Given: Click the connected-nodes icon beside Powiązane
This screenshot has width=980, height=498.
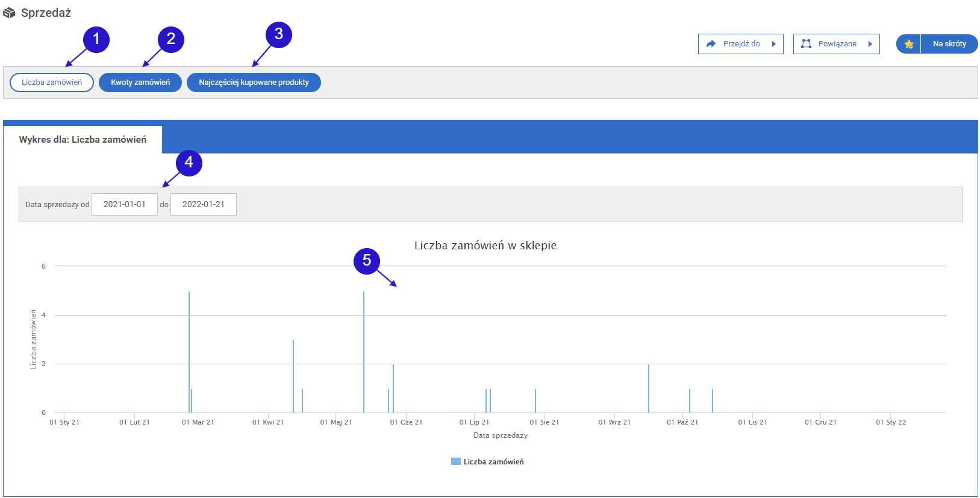Looking at the screenshot, I should (x=806, y=44).
